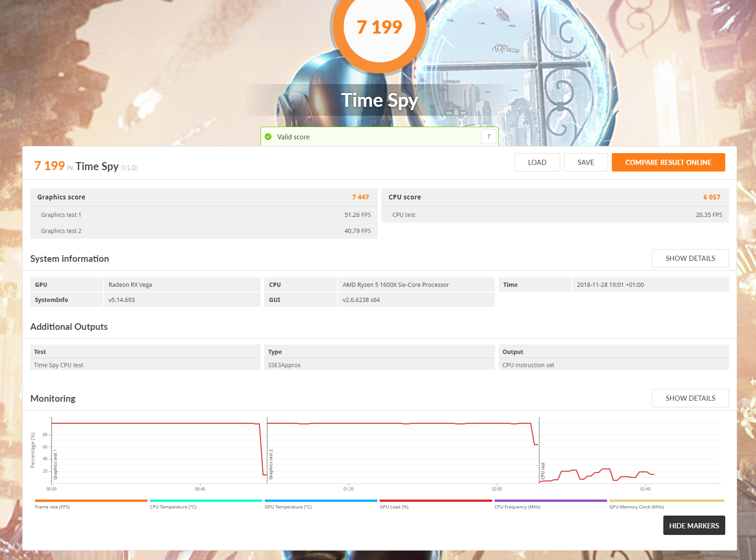Click the 20.35 FPS CPU test result

pos(709,215)
